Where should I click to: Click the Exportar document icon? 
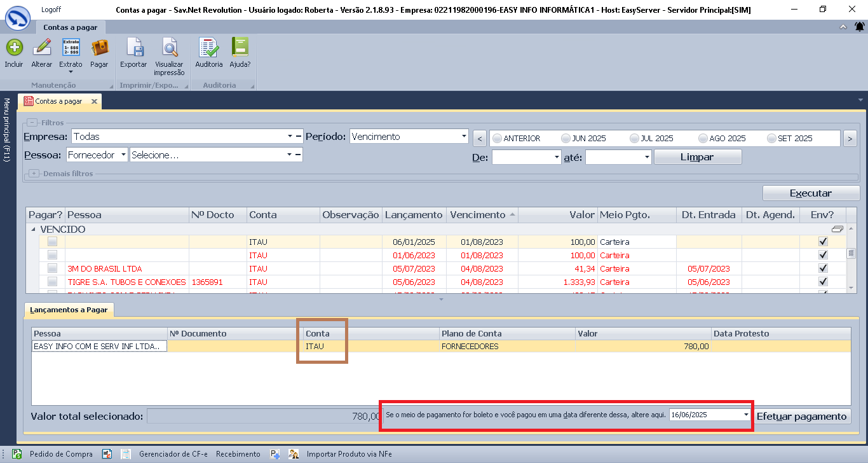[133, 48]
